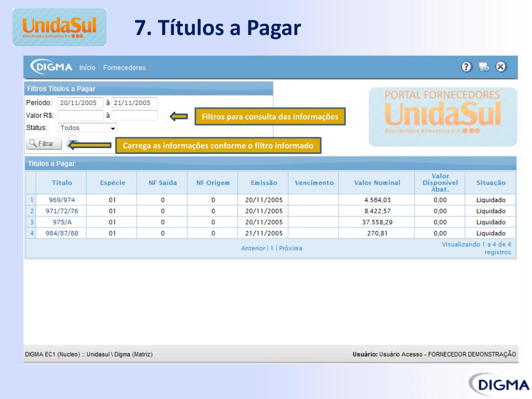The image size is (532, 399).
Task: Click row number 2 cell
Action: [x=32, y=211]
